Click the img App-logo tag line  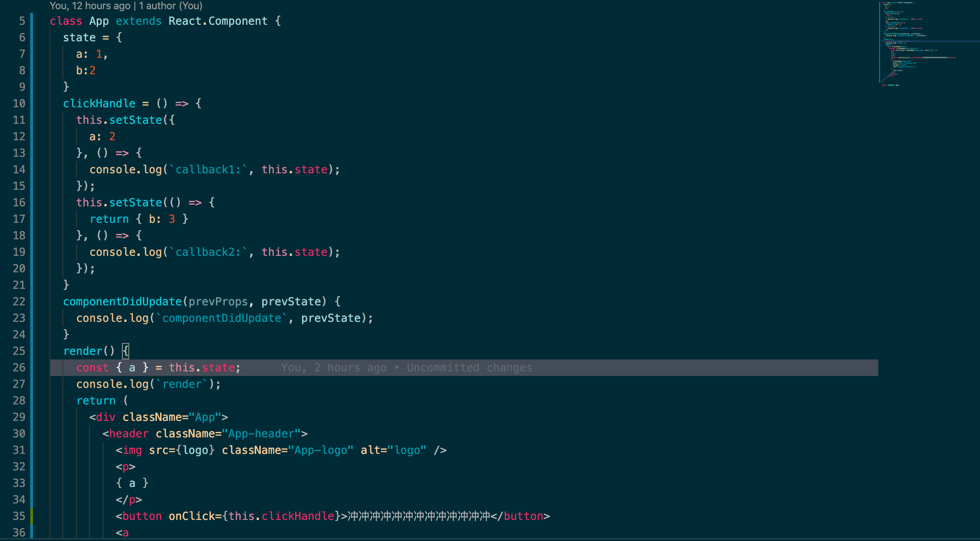tap(281, 450)
